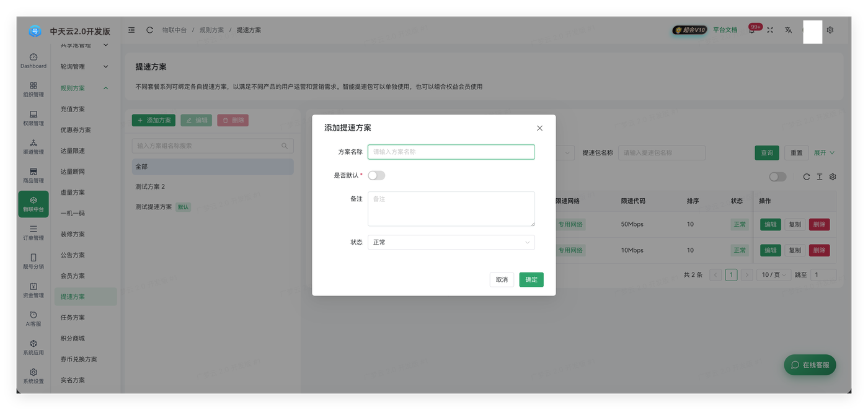Open AI客服 in the left rail
Viewport: 868px width, 410px height.
pyautogui.click(x=33, y=319)
